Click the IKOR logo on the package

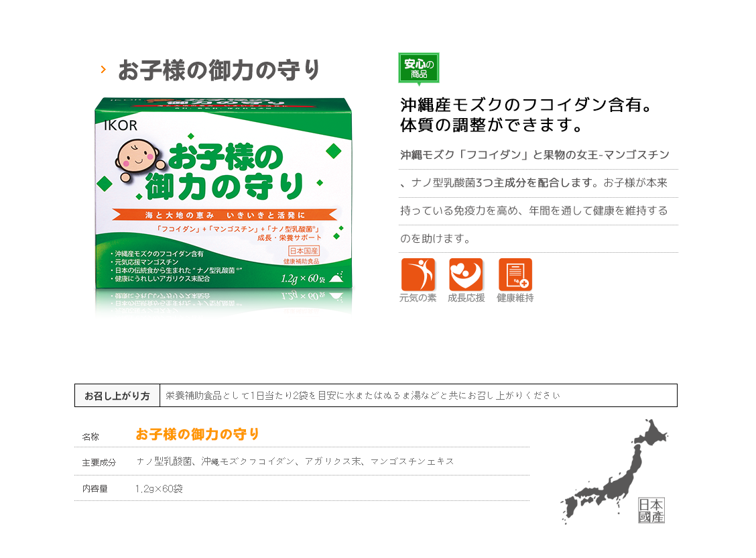121,125
